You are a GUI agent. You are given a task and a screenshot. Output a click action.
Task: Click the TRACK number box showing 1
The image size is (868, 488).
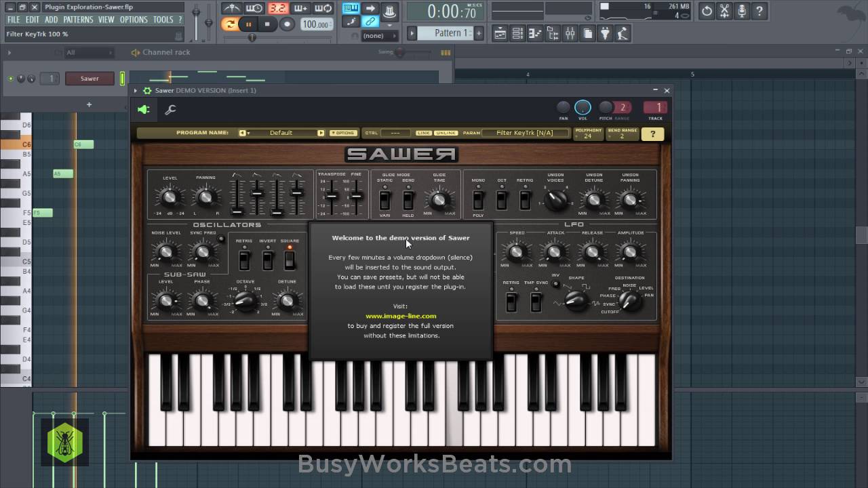[655, 107]
